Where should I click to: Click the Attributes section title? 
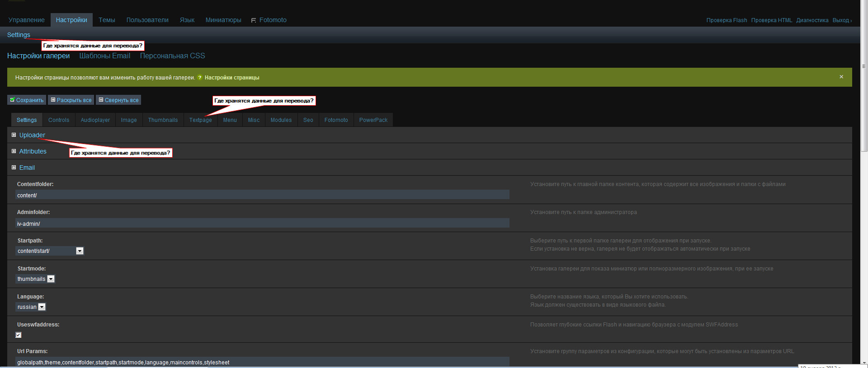coord(33,151)
